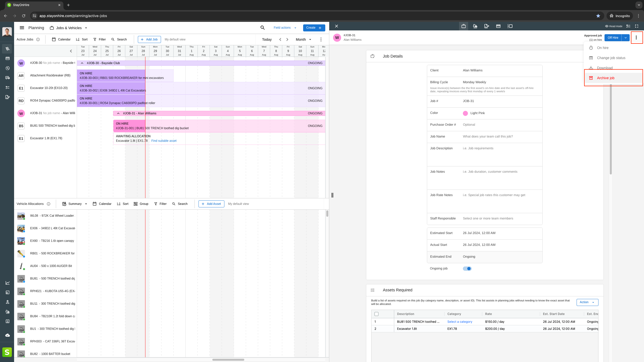The height and width of the screenshot is (362, 644).
Task: Select Archive job from the menu
Action: point(606,78)
